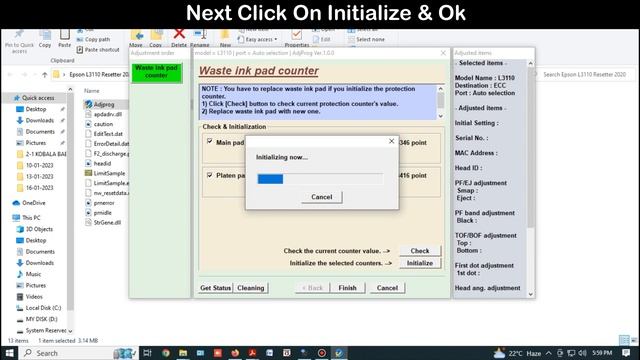Click the Initialize button

420,263
